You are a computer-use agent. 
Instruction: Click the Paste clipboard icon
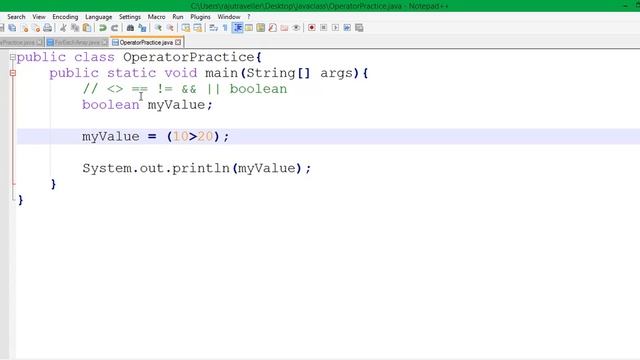coord(87,28)
